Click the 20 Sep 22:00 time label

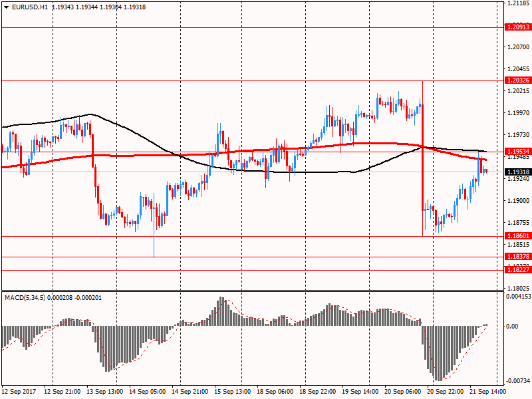[x=445, y=392]
